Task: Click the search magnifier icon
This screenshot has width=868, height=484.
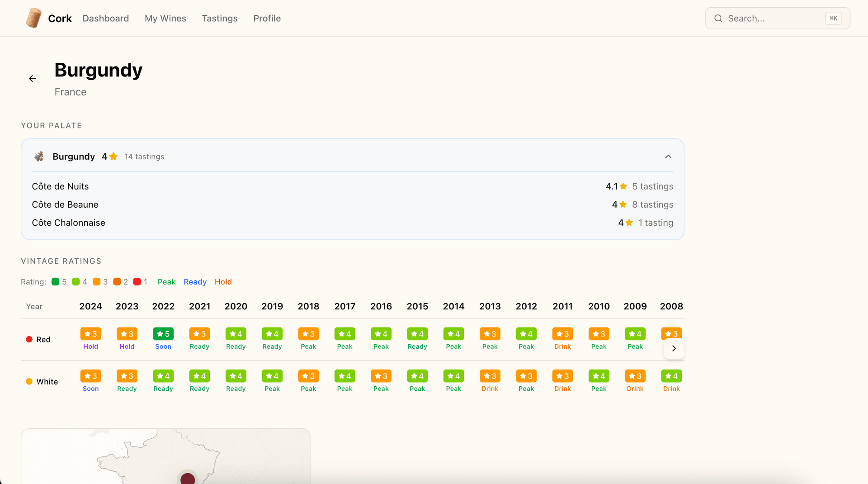Action: [x=718, y=19]
